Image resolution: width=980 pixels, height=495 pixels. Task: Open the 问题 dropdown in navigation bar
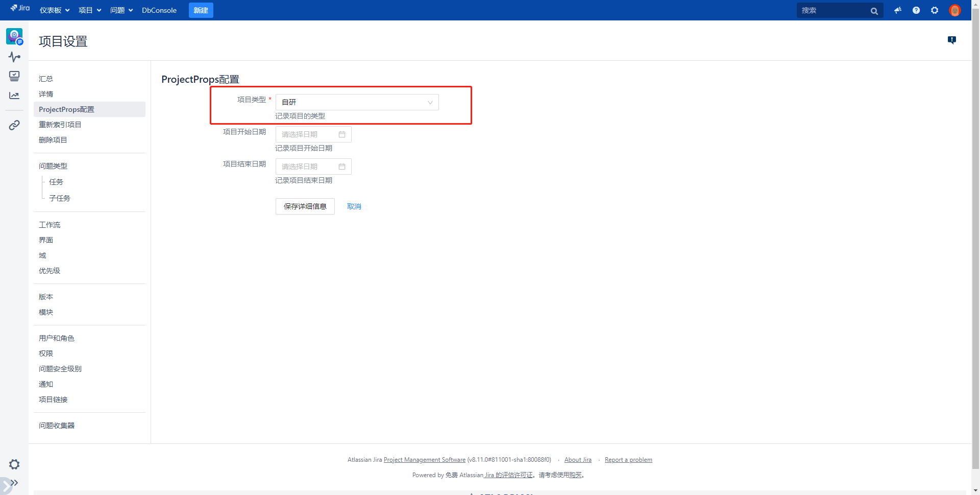(121, 10)
